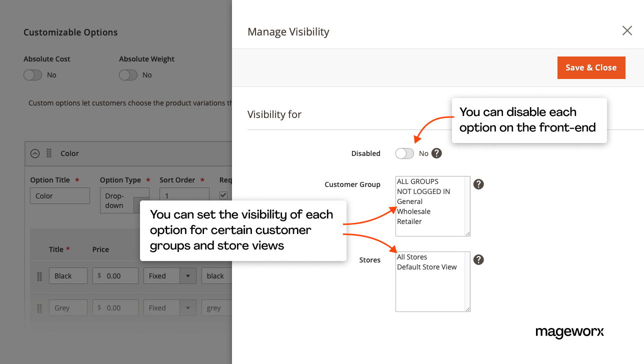Enable Absolute Weight

point(128,74)
